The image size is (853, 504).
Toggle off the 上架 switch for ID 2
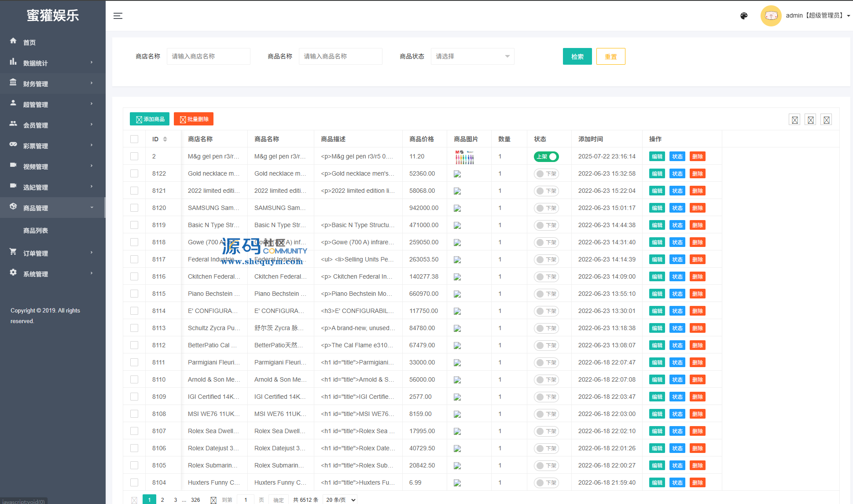[x=546, y=157]
